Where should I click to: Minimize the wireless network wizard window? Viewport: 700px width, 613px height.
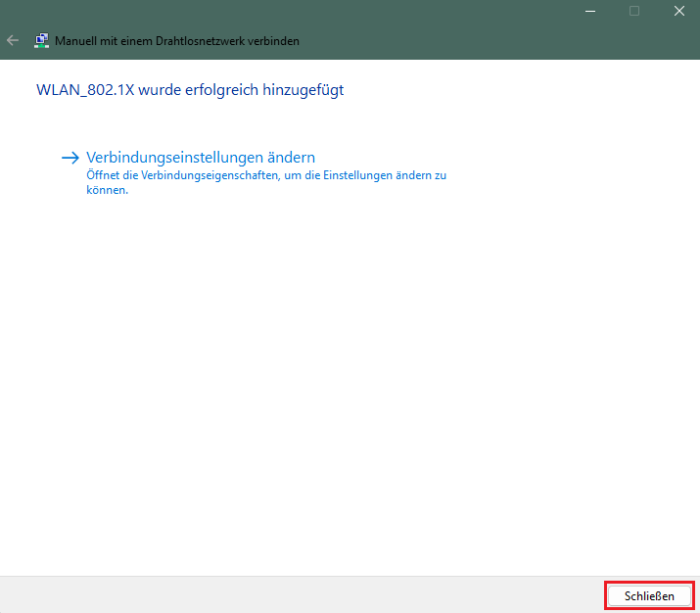589,11
